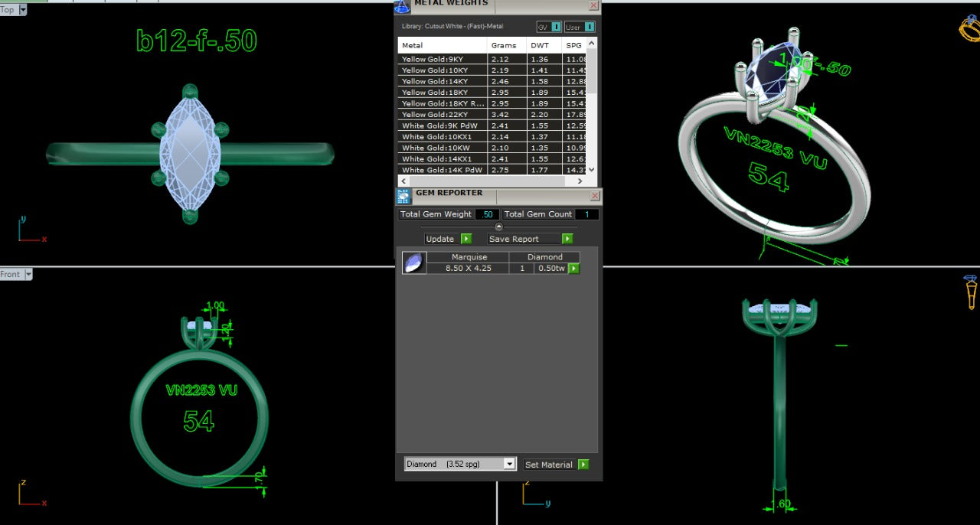This screenshot has width=980, height=525.
Task: Select the Yellow Gold:9KY row
Action: click(x=492, y=59)
